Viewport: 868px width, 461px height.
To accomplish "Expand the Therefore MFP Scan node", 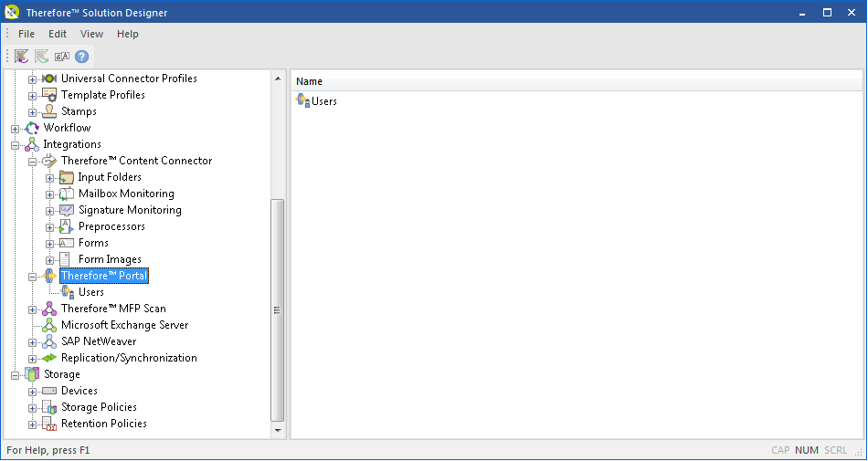I will pyautogui.click(x=32, y=309).
